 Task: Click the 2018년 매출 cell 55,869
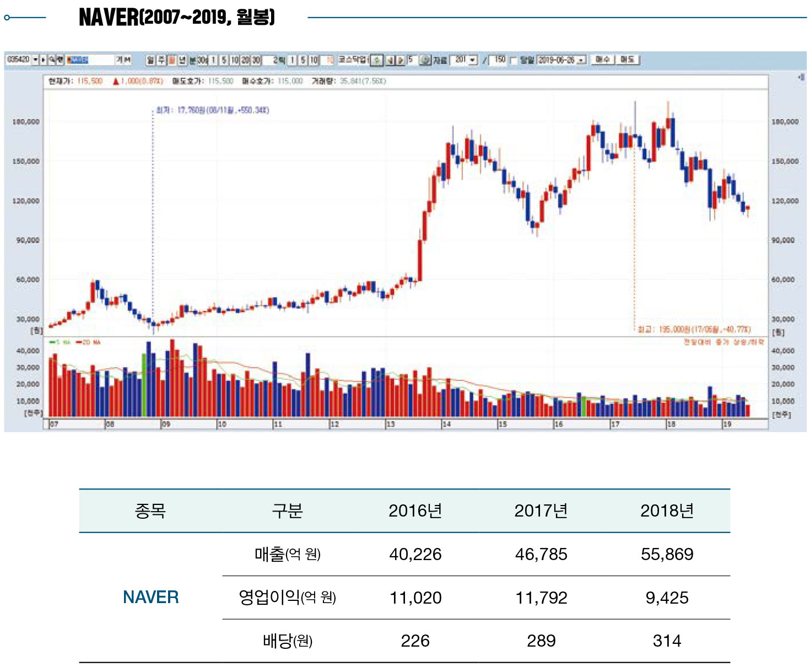[x=667, y=554]
